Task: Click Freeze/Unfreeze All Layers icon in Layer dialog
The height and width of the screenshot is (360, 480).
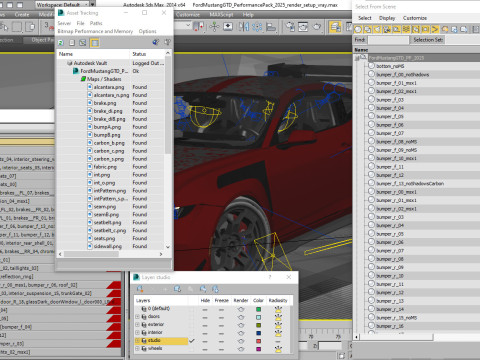Action: (x=215, y=289)
